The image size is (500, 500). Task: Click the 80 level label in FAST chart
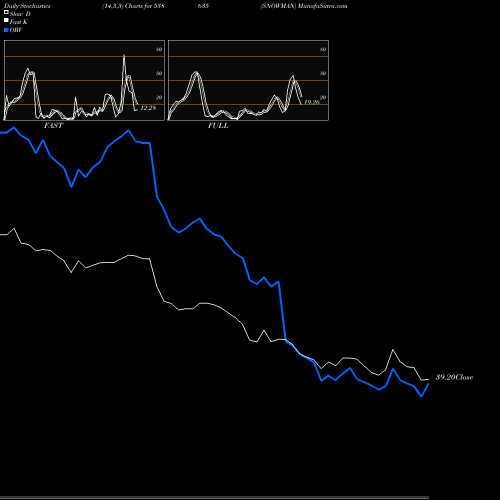tap(159, 49)
